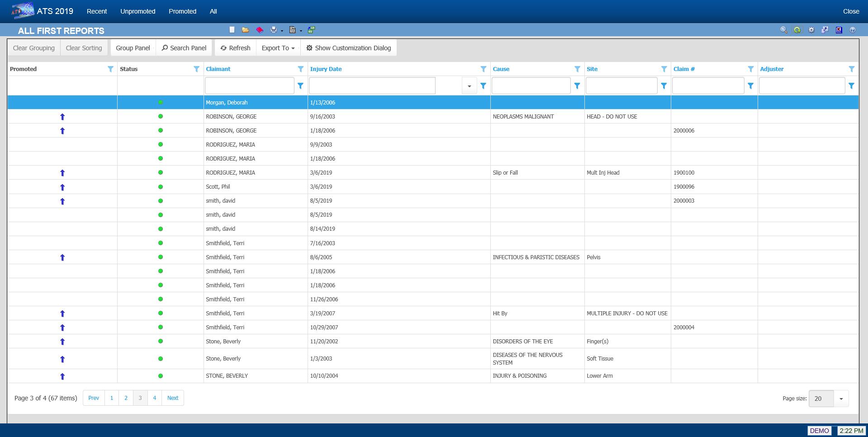This screenshot has height=437, width=868.
Task: Open the Promoted menu item
Action: click(182, 11)
